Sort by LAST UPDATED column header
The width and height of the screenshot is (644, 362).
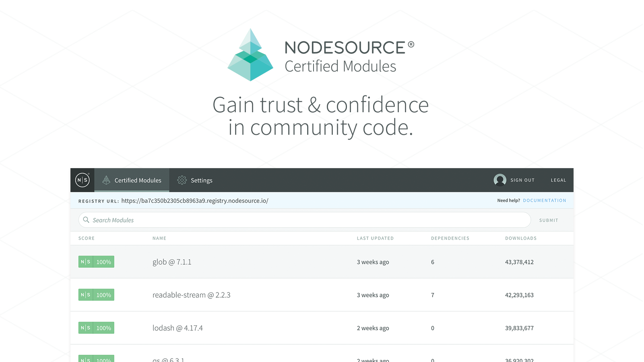[375, 238]
